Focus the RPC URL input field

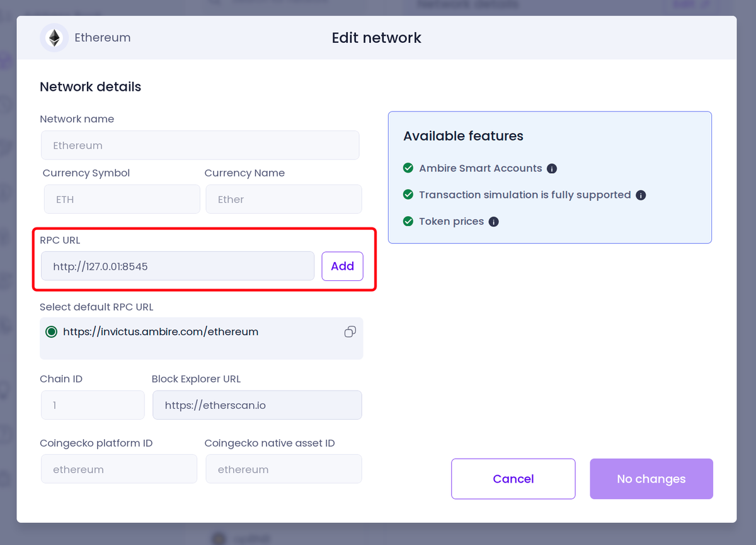click(x=177, y=267)
